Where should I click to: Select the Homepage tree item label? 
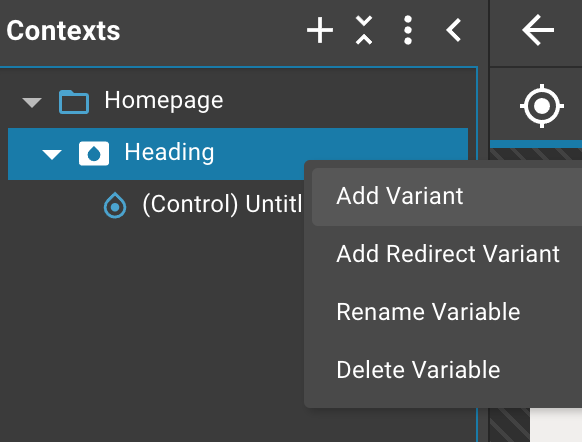coord(164,101)
